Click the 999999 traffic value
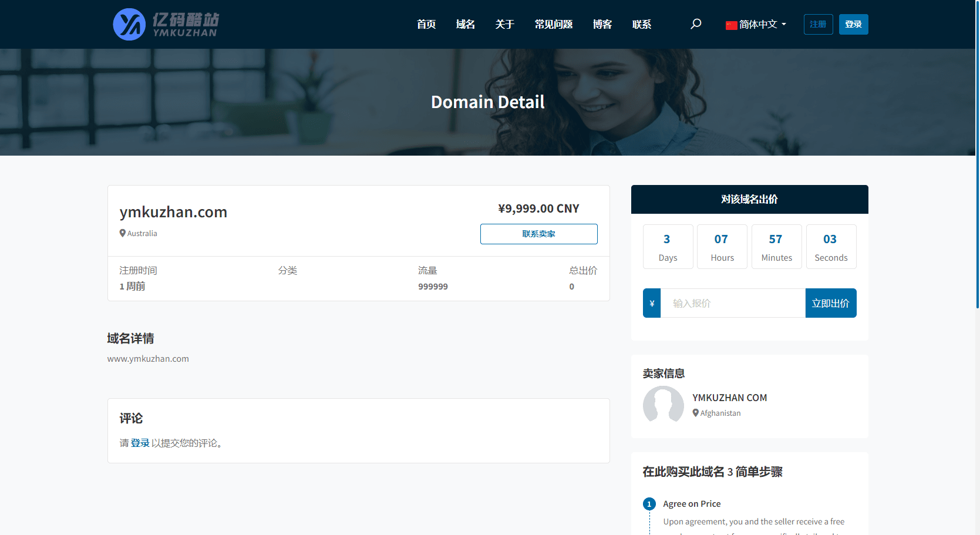980x535 pixels. (x=433, y=287)
